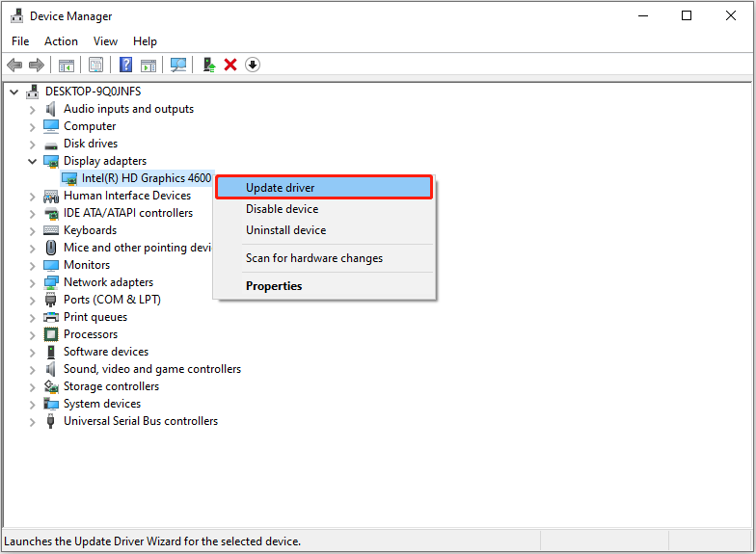
Task: Click the Storage controllers icon
Action: pos(50,386)
